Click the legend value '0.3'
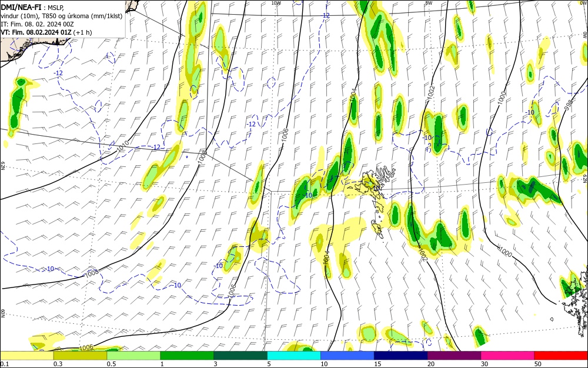Screen dimensions: 588x368 point(58,364)
